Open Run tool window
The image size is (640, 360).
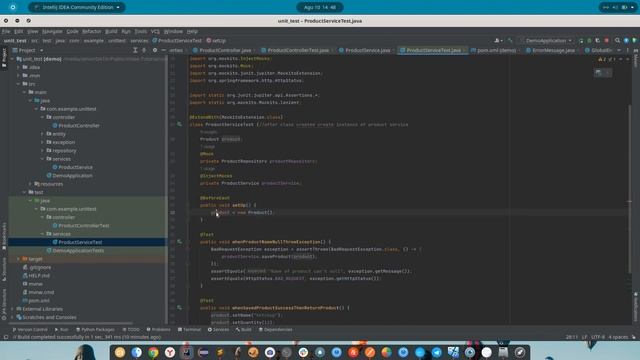(62, 329)
